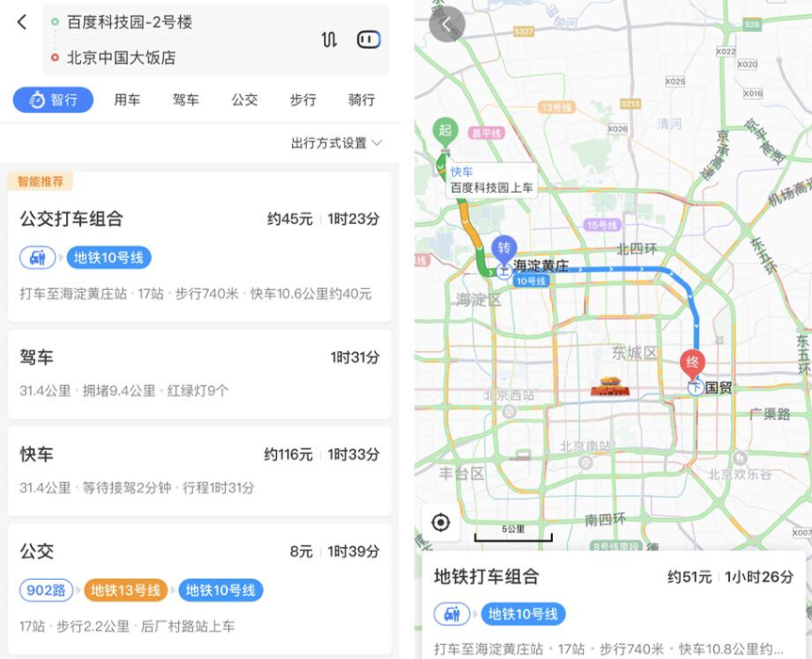Tap the red 终 destination marker
Viewport: 812px width, 659px height.
point(692,364)
